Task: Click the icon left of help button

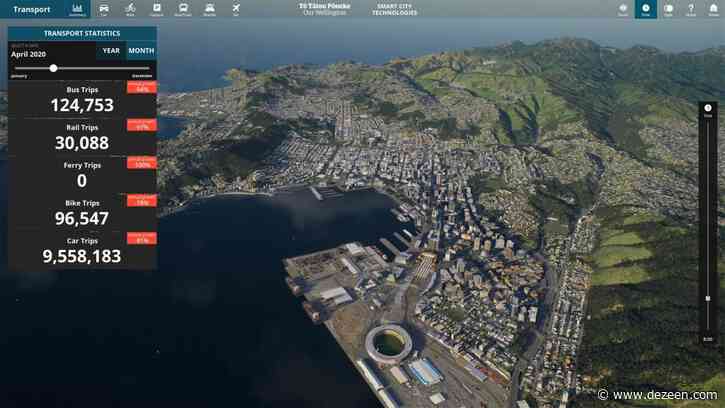Action: coord(668,9)
